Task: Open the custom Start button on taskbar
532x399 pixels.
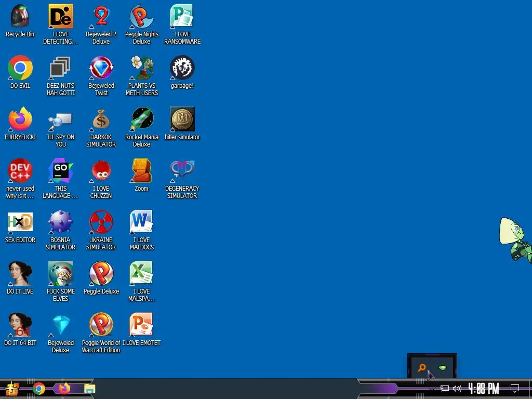Action: tap(12, 389)
